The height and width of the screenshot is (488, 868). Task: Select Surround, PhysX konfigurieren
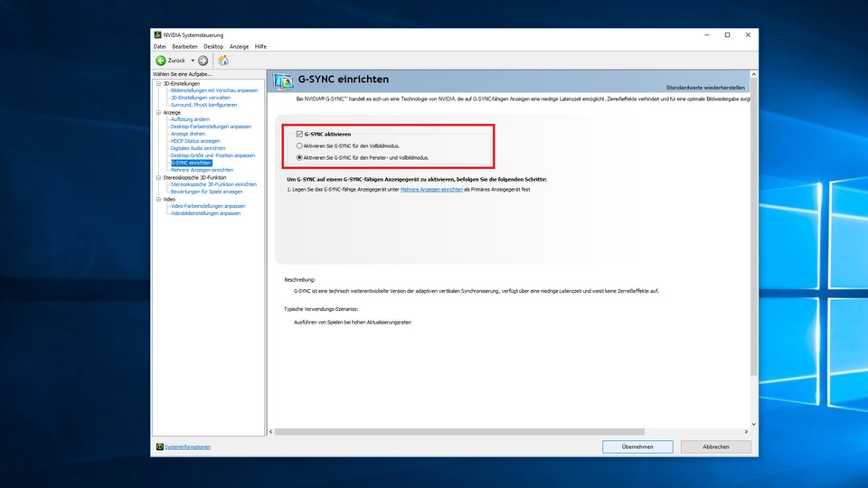[x=203, y=105]
